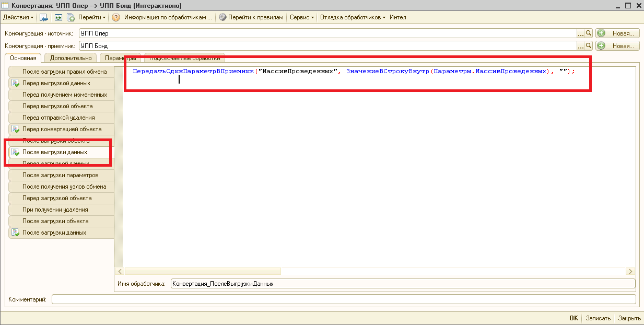
Task: Expand the Отладка обработчиков menu
Action: (353, 17)
